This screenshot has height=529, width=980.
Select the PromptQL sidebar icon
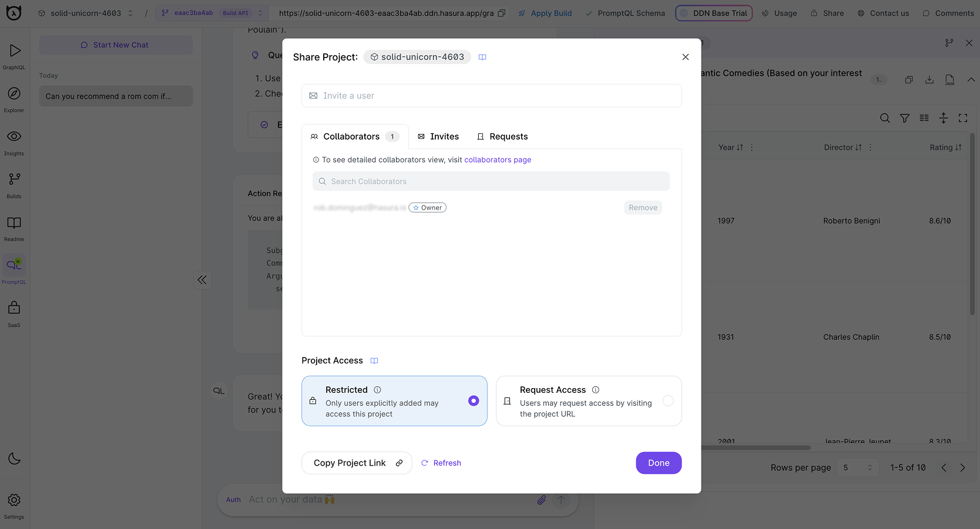14,269
